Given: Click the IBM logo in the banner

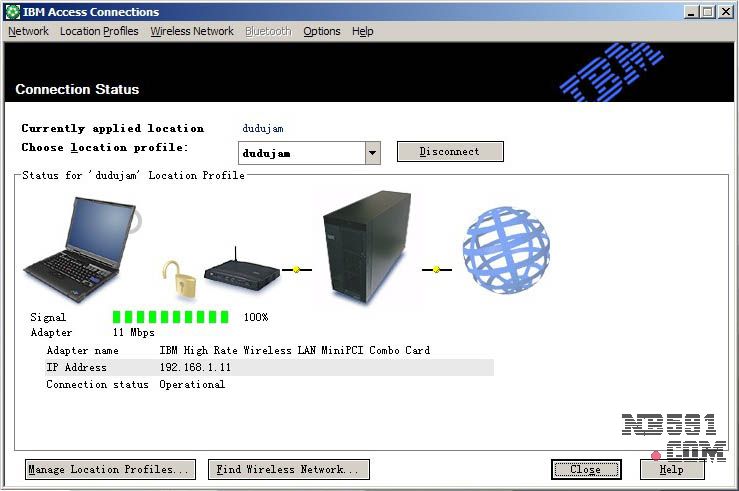Looking at the screenshot, I should click(x=611, y=72).
